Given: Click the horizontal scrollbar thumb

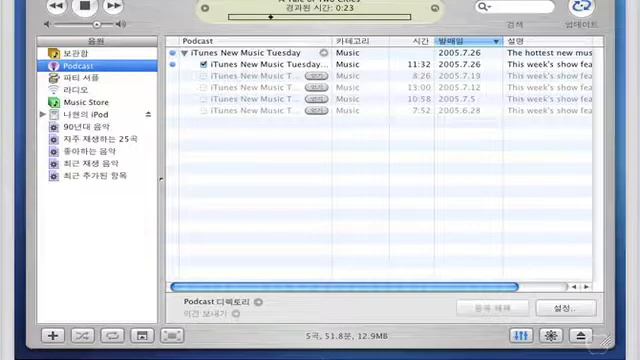Looking at the screenshot, I should pos(344,287).
